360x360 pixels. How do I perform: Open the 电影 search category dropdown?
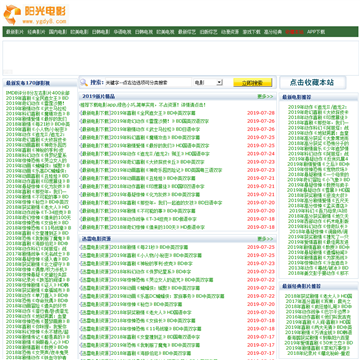click(x=208, y=82)
